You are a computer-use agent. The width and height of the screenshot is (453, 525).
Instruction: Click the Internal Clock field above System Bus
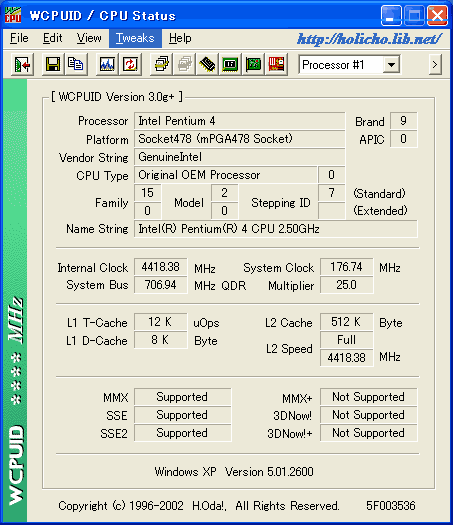(x=161, y=267)
